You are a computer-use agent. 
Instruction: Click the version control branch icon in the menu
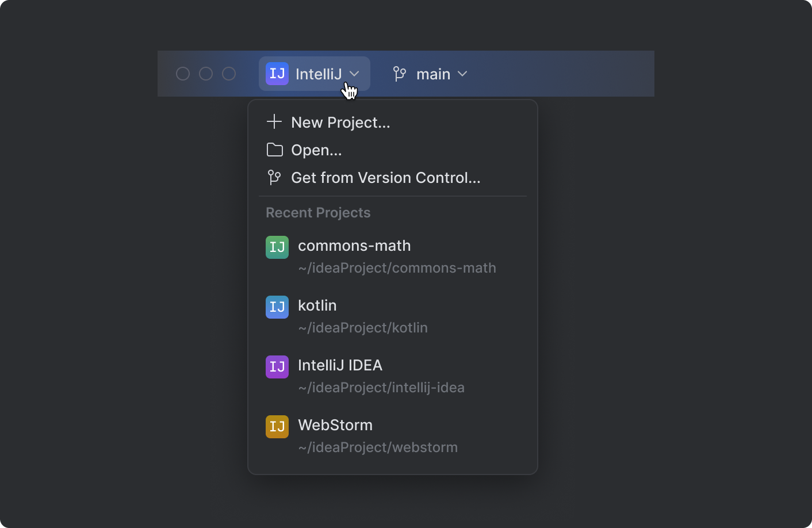(x=274, y=177)
